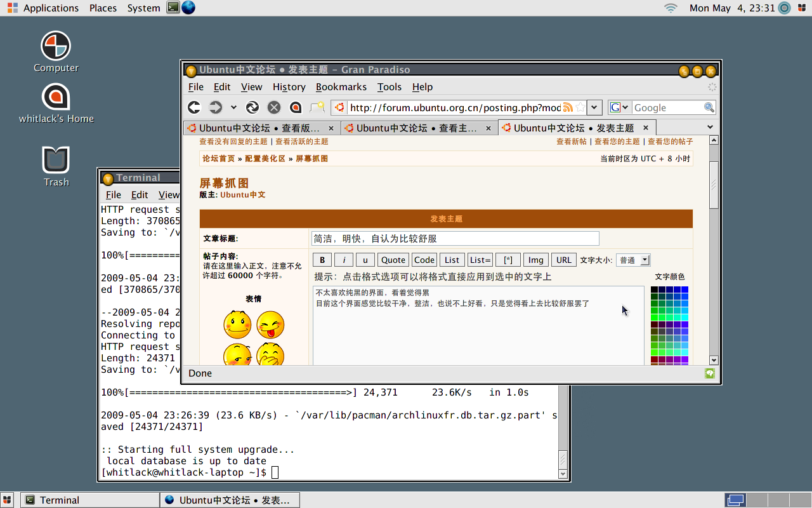Viewport: 812px width, 508px height.
Task: Click the List= BBCode button
Action: coord(480,260)
